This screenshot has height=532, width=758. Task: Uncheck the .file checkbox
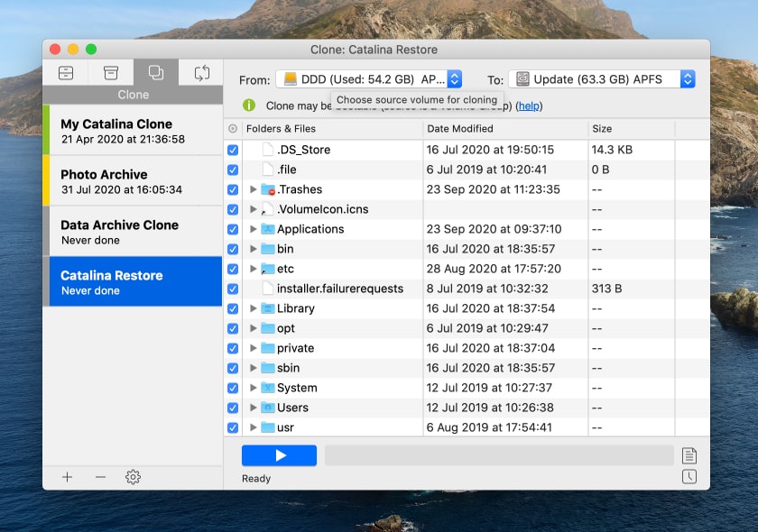click(233, 170)
